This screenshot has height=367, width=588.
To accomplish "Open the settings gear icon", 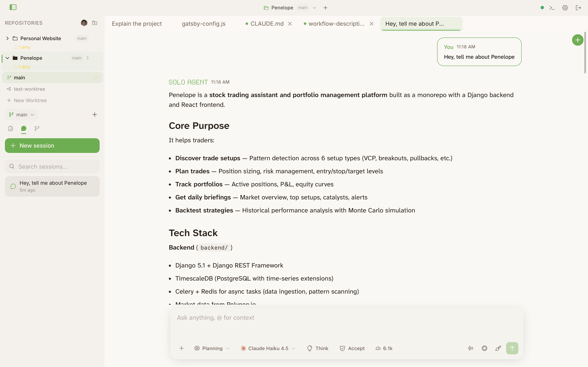I will click(565, 8).
